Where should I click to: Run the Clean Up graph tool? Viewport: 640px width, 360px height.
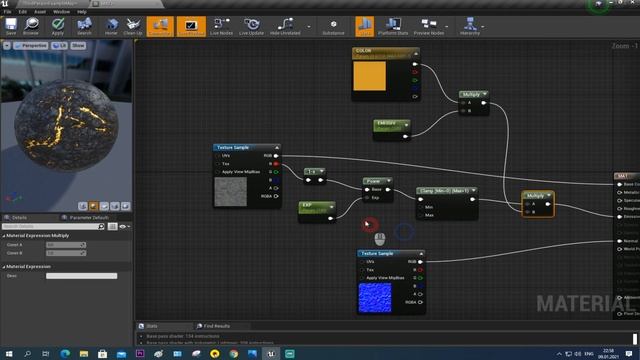(x=133, y=26)
